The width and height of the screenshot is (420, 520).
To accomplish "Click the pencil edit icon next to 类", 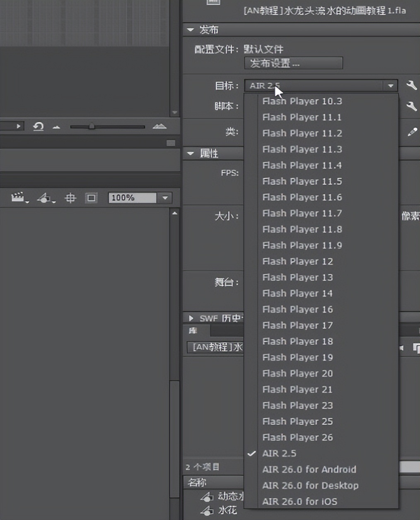I will 412,132.
